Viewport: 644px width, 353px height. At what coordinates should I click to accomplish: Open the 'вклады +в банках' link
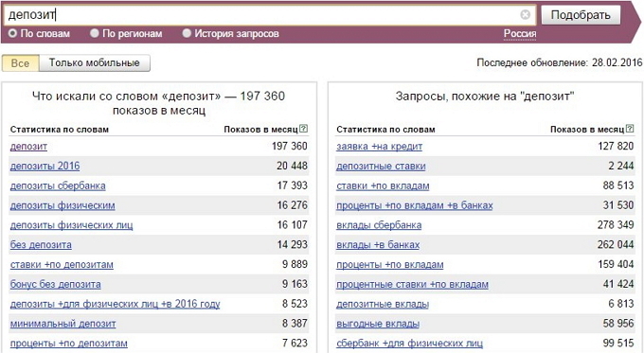tap(378, 245)
